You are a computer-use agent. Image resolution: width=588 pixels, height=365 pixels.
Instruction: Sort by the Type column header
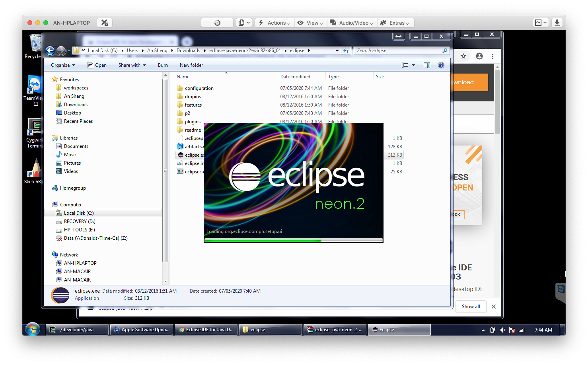click(x=349, y=77)
